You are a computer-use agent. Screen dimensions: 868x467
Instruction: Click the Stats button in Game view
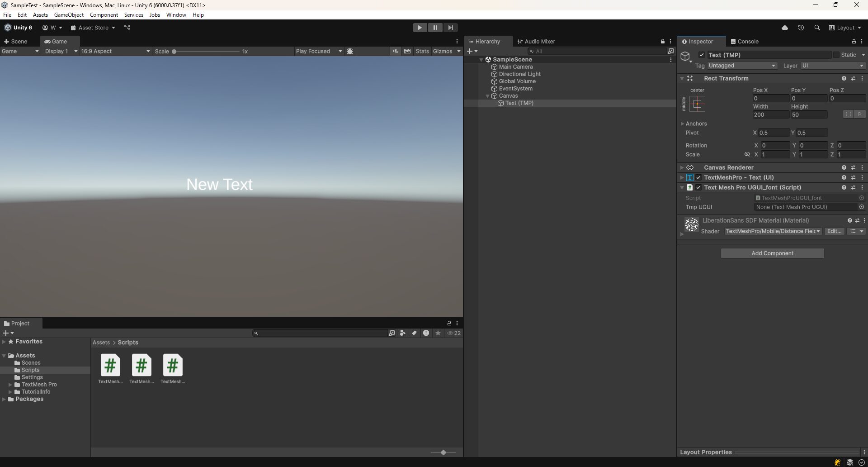[x=422, y=51]
